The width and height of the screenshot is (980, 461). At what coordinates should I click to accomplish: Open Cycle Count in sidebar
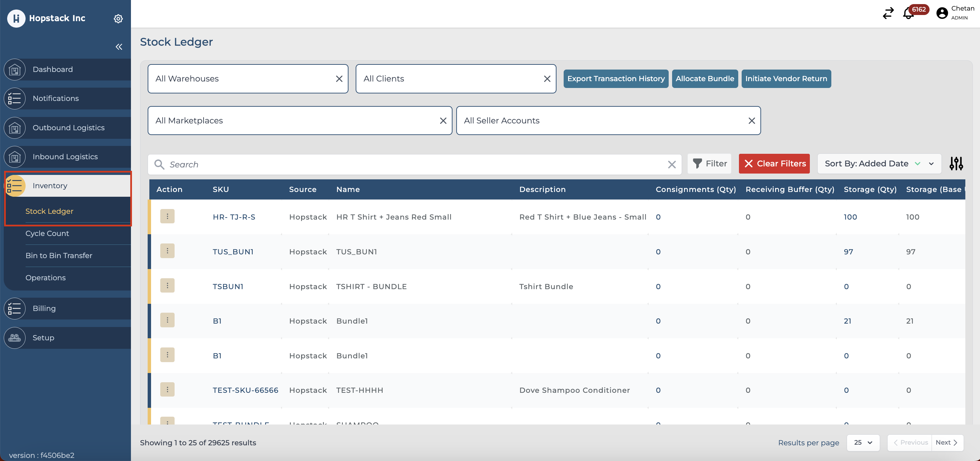(x=47, y=233)
